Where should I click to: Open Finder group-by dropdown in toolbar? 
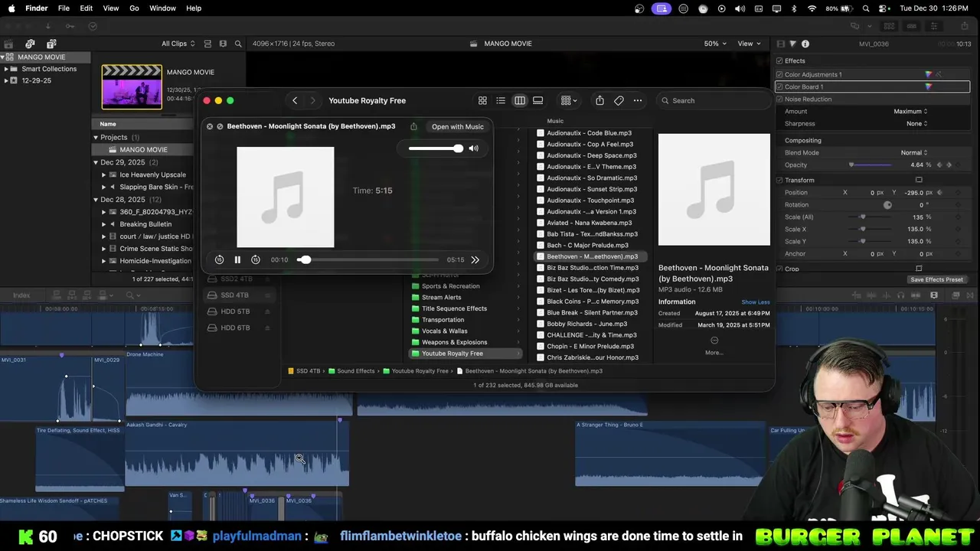coord(569,100)
